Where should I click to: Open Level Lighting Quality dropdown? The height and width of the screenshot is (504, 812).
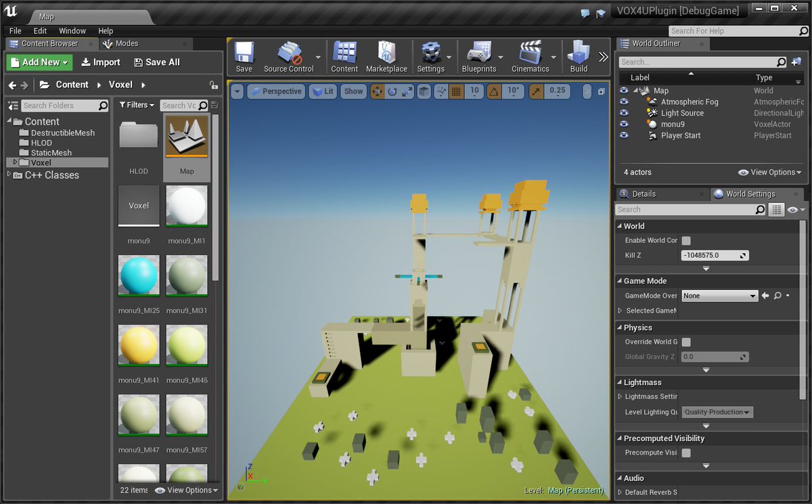(x=717, y=412)
